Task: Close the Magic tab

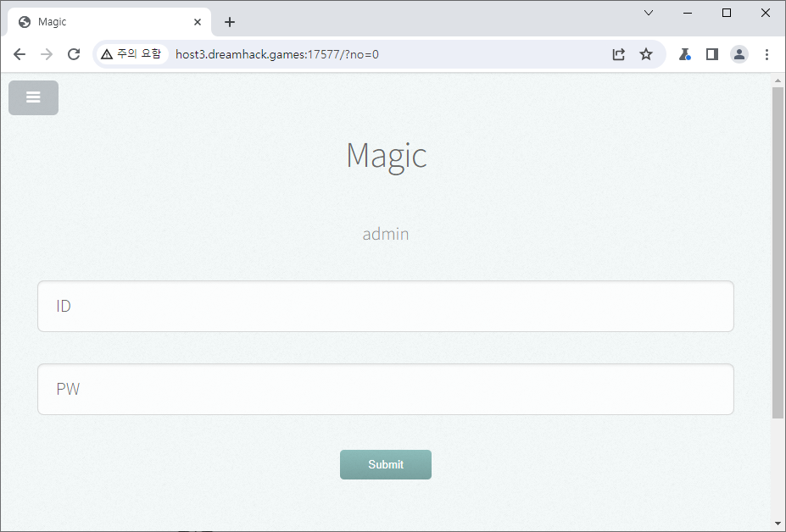Action: [198, 22]
